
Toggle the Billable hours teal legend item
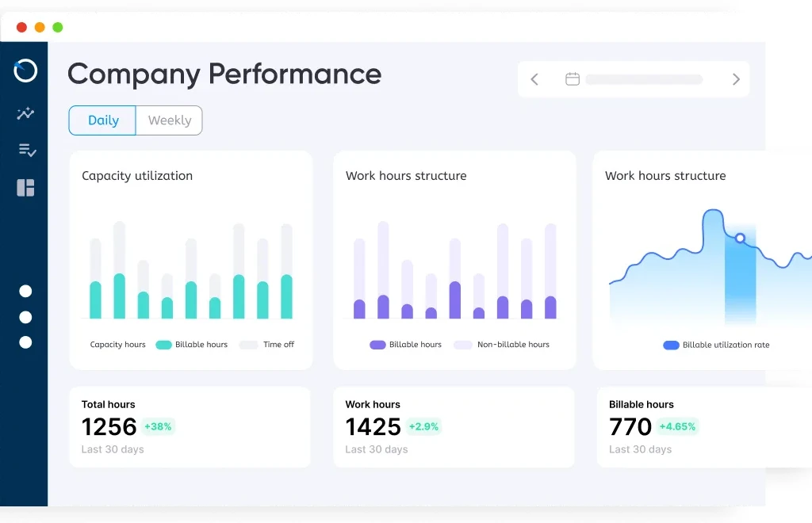coord(191,345)
